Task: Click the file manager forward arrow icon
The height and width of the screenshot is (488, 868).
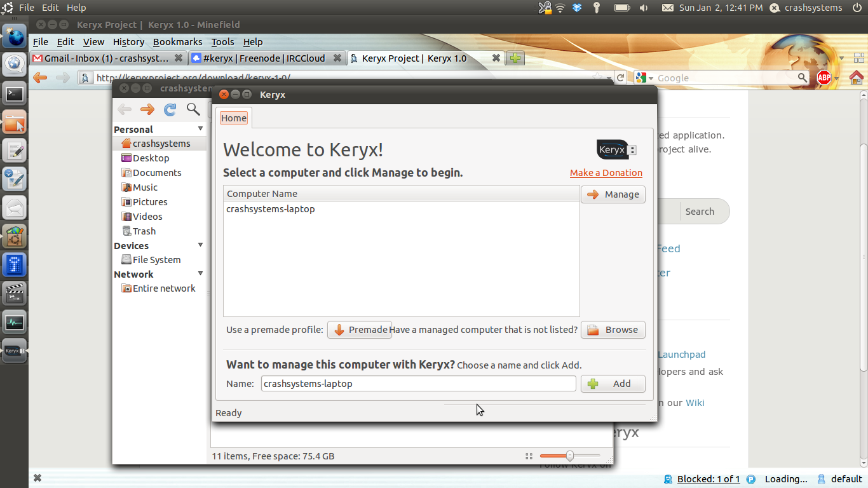Action: pos(147,109)
